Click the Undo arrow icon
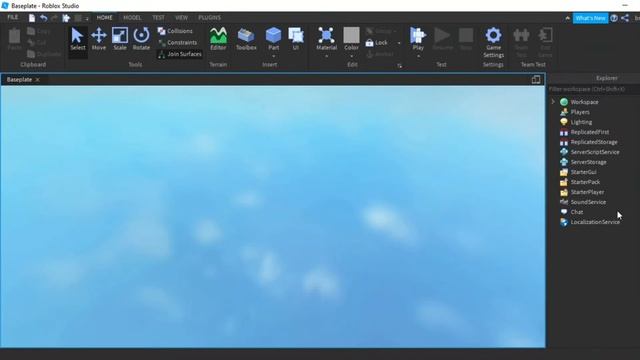 point(43,18)
